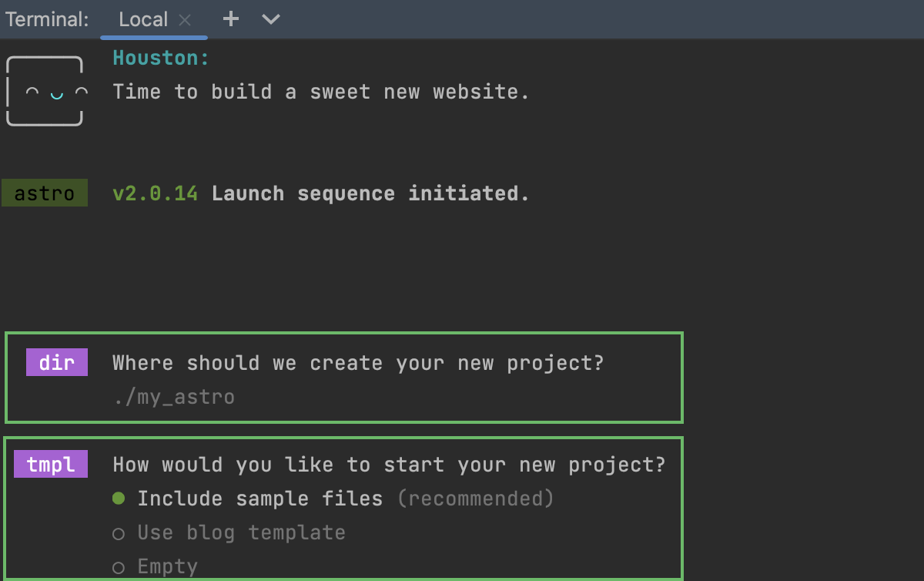Collapse the Local terminal options chevron

click(269, 18)
